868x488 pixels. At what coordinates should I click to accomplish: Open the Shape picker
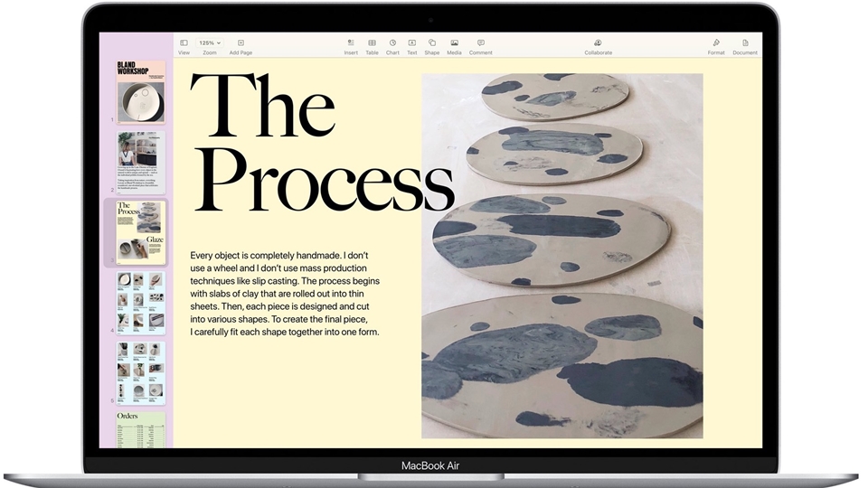tap(432, 43)
